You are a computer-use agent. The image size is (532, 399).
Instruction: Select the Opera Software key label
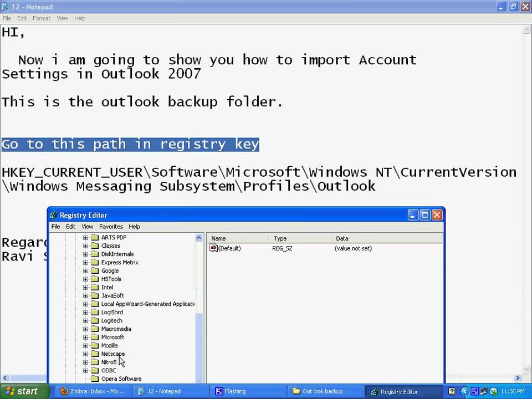pyautogui.click(x=121, y=379)
